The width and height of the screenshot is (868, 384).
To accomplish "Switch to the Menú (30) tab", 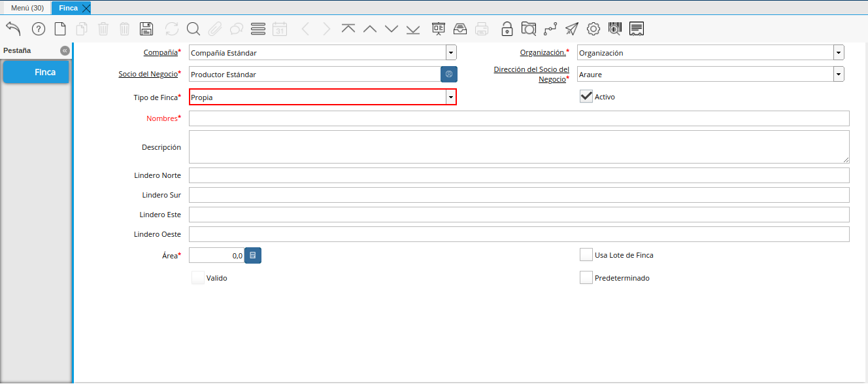I will tap(27, 8).
